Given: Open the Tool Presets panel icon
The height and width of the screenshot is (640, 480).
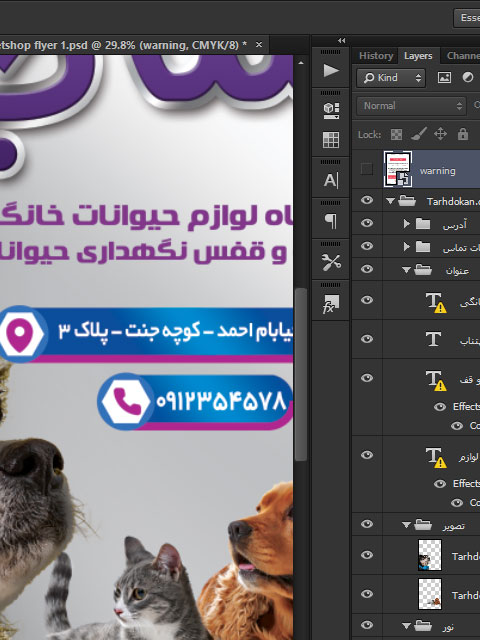Looking at the screenshot, I should pyautogui.click(x=331, y=262).
